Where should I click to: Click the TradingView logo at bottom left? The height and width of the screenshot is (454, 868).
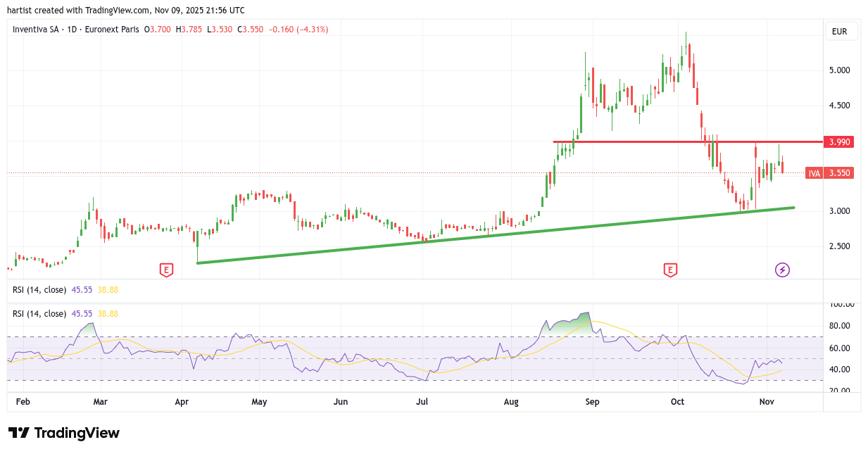point(63,433)
